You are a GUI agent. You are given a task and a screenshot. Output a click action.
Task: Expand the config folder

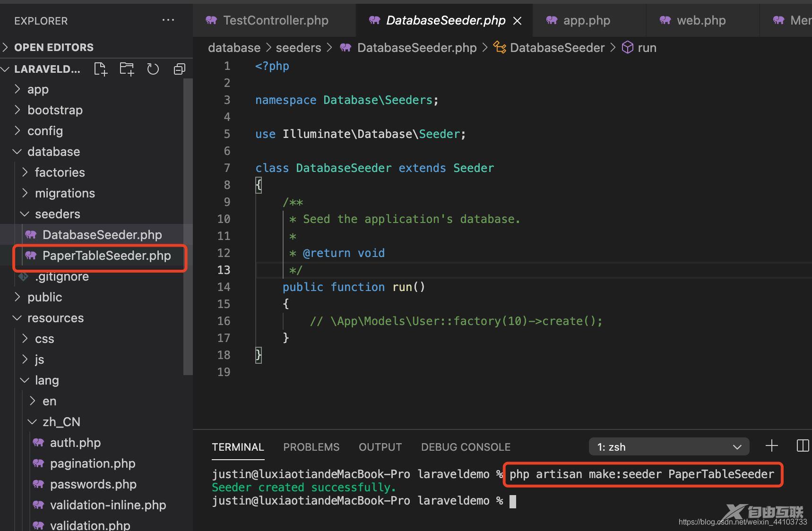coord(17,130)
